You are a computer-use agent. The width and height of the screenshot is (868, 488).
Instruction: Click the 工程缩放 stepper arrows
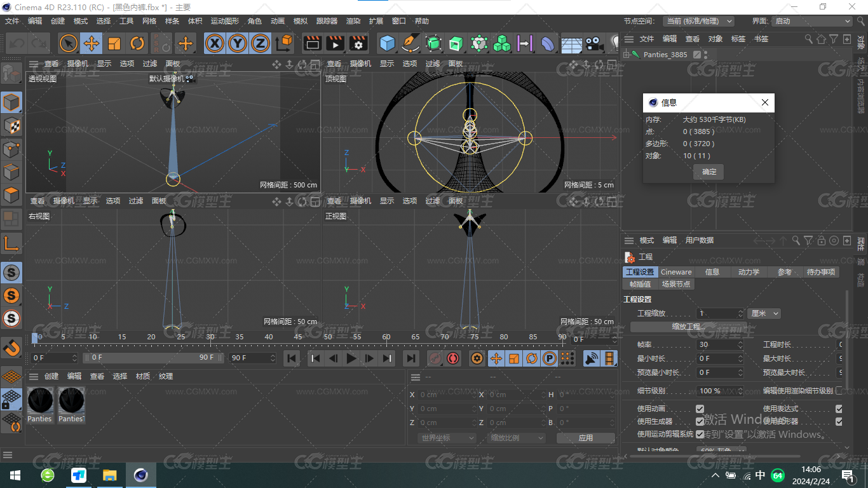740,313
